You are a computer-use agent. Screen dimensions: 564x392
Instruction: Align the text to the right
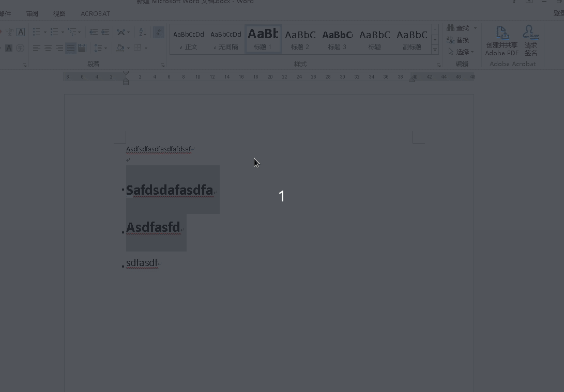click(x=59, y=48)
